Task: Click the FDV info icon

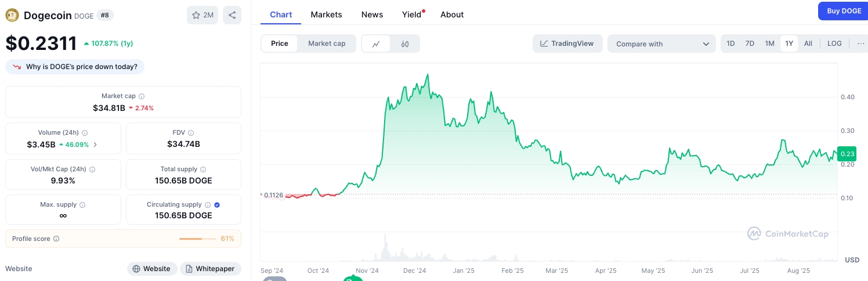Action: (191, 133)
